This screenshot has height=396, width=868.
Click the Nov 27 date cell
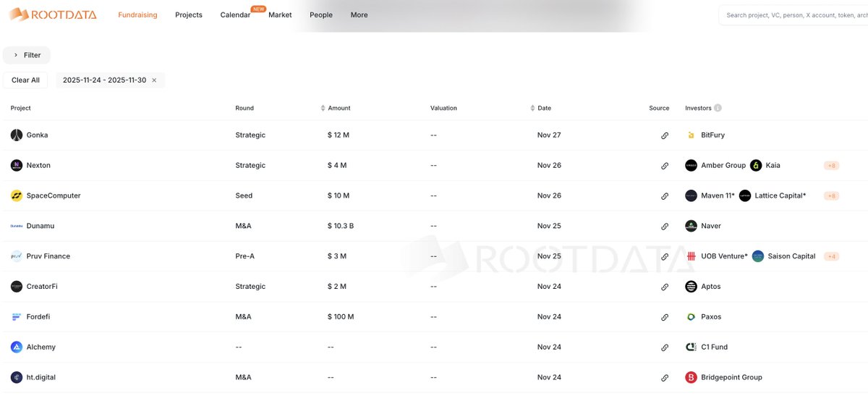pos(549,135)
